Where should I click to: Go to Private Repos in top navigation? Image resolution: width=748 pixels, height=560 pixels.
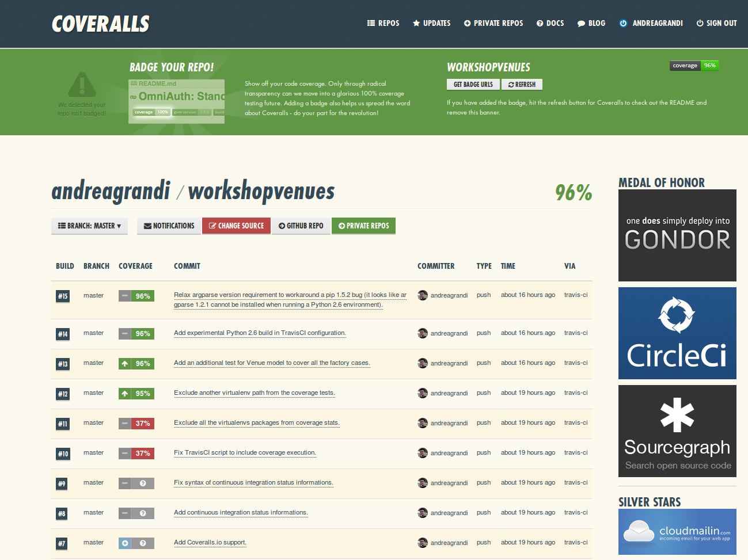(x=493, y=24)
